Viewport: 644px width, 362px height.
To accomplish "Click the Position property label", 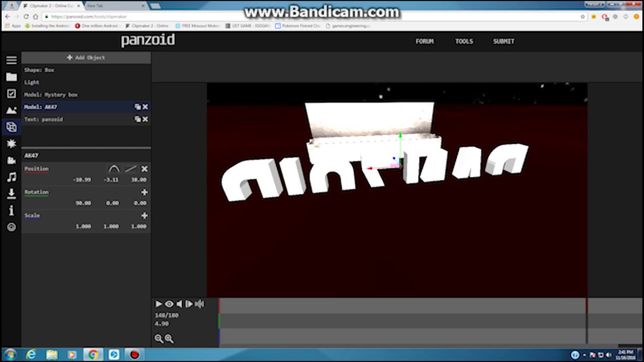I will coord(36,169).
